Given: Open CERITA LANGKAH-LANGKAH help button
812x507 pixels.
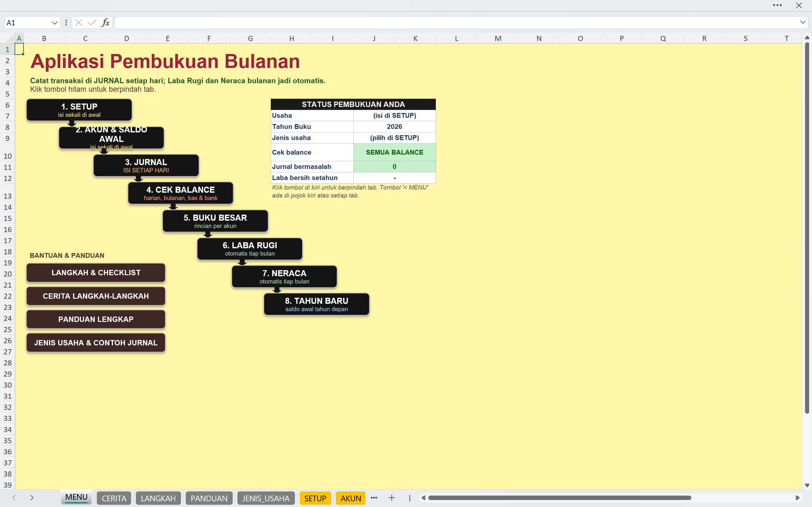Looking at the screenshot, I should (x=96, y=296).
